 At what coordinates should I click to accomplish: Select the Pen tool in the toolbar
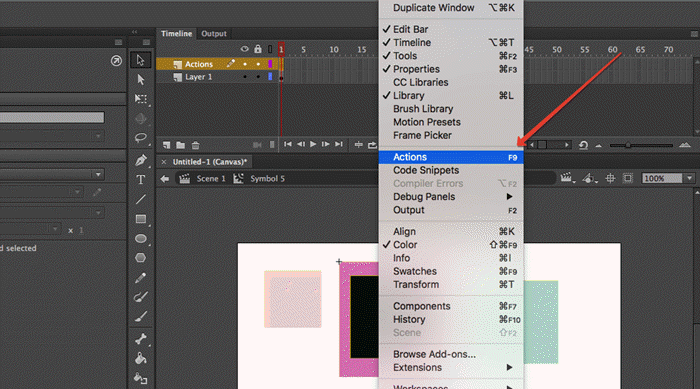click(x=141, y=160)
